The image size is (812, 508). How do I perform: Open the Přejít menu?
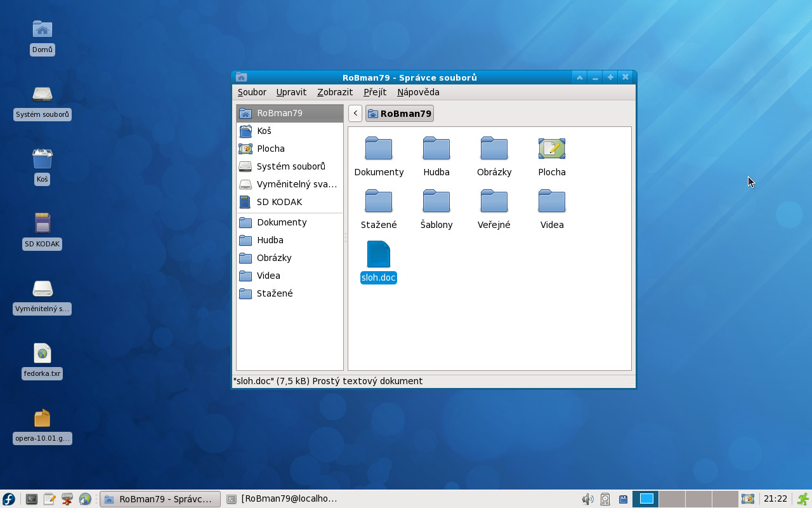point(375,92)
